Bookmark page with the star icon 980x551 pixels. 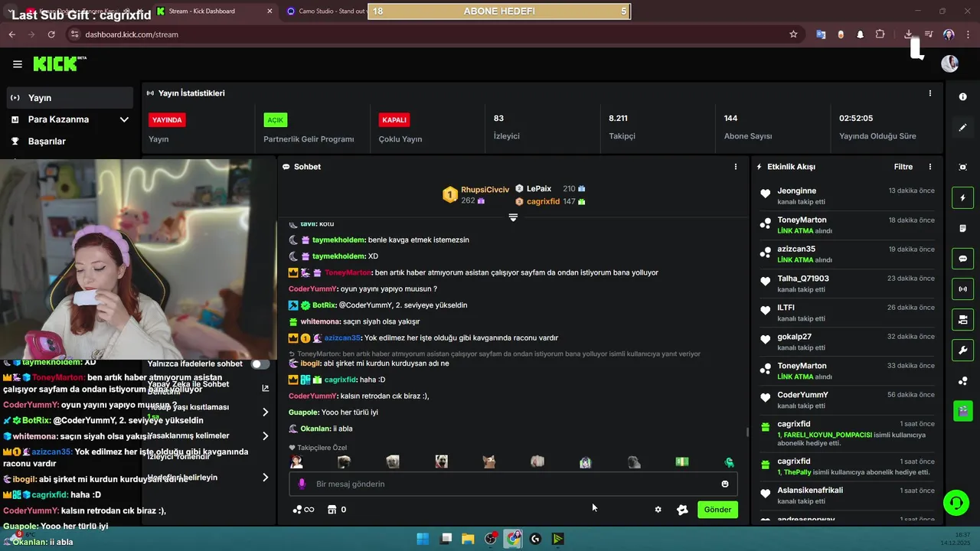793,34
